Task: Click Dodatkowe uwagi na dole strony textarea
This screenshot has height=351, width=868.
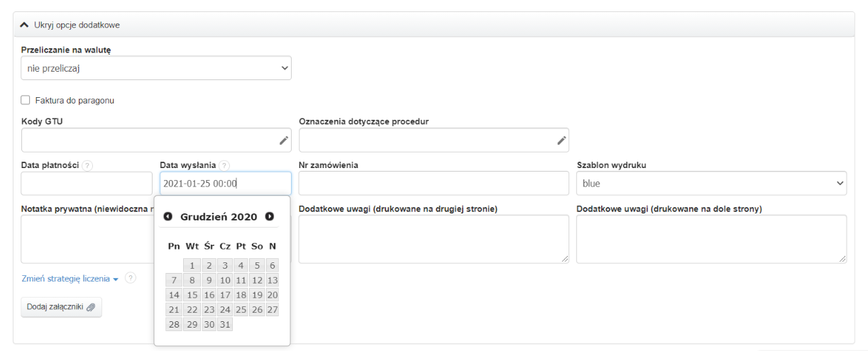Action: [711, 239]
